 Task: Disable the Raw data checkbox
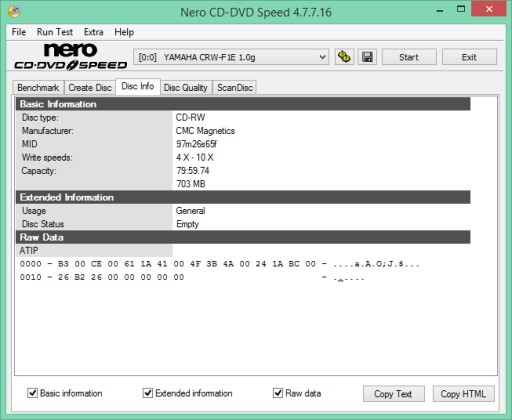coord(278,393)
